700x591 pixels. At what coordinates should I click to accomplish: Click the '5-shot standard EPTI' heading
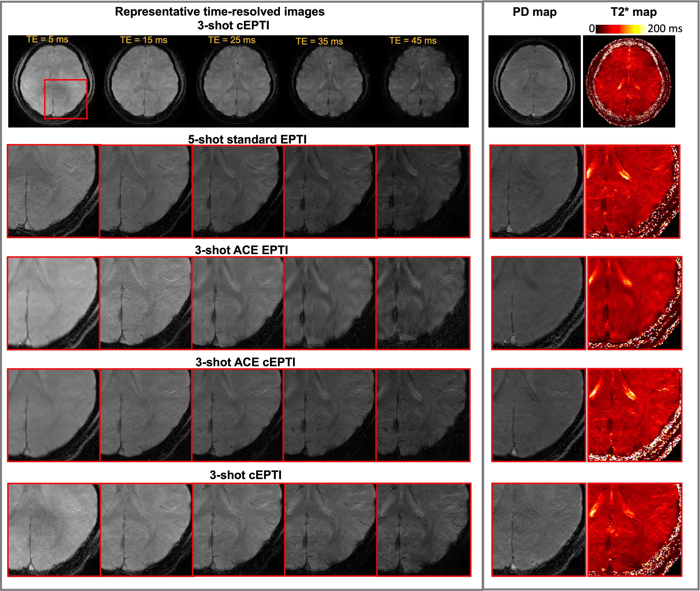click(x=247, y=139)
